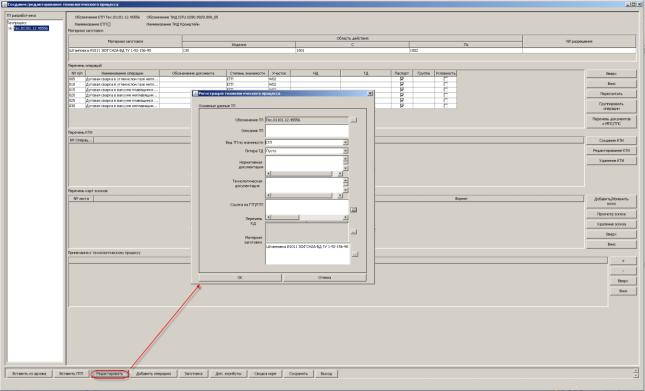
Task: Click Вниз button beside sketch cards list
Action: click(611, 244)
